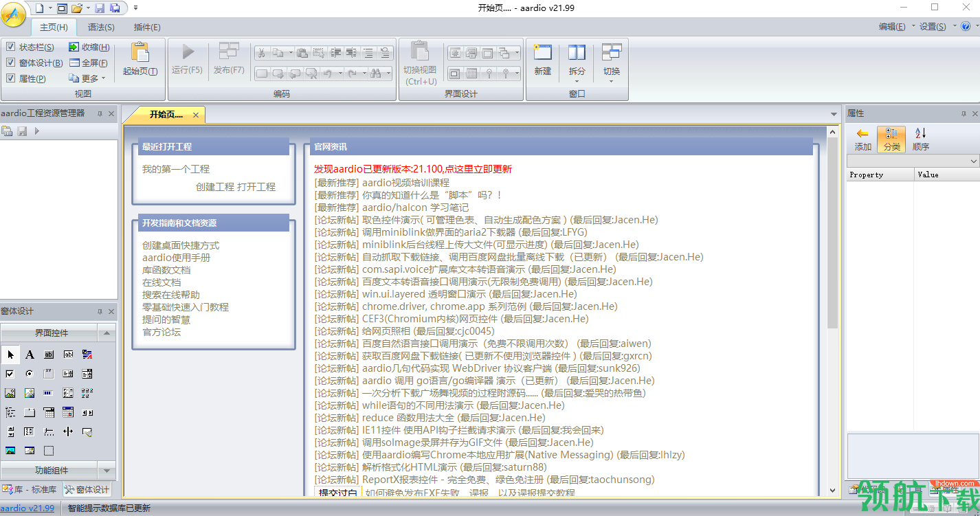Sort properties alphabetically with 顺序
Viewport: 980px width, 516px height.
(x=921, y=139)
